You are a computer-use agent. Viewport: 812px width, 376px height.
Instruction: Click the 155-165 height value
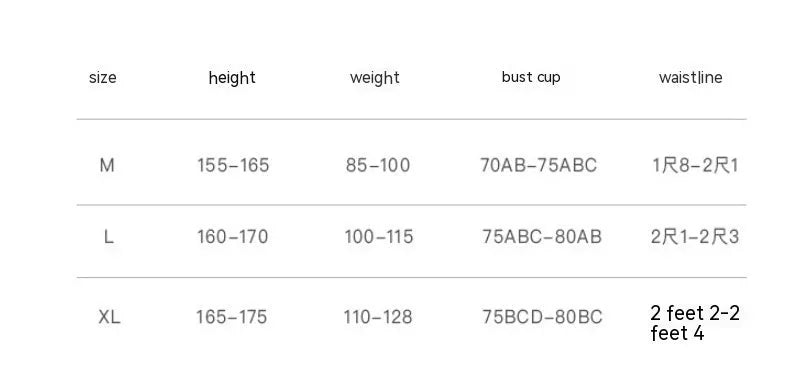(233, 166)
